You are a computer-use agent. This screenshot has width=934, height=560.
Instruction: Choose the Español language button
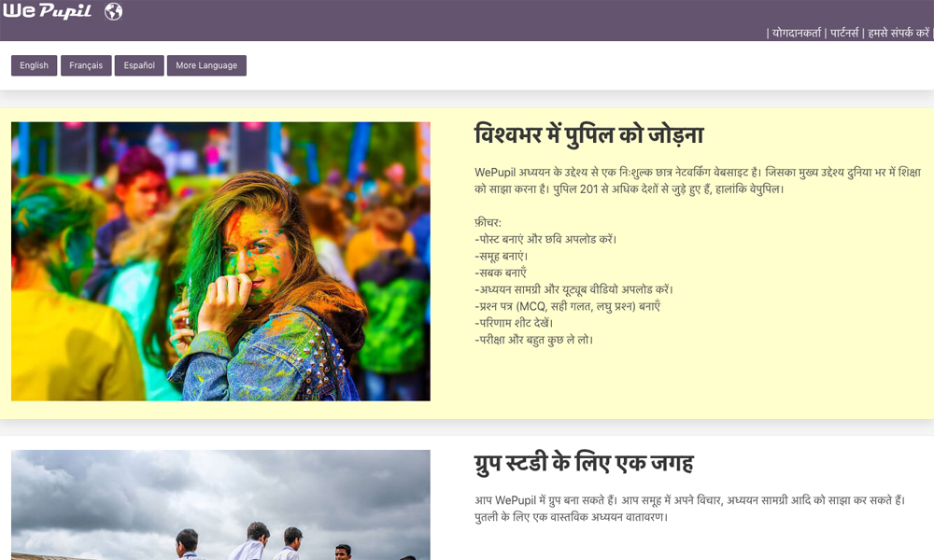click(x=139, y=65)
